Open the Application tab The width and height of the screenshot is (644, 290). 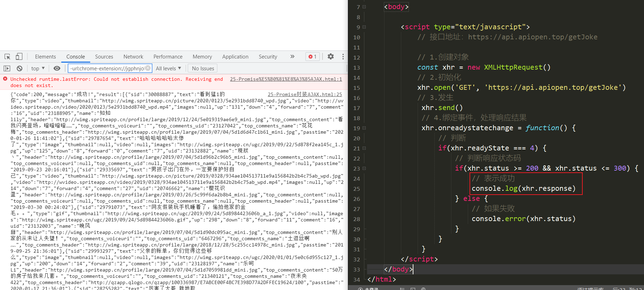[x=235, y=56]
